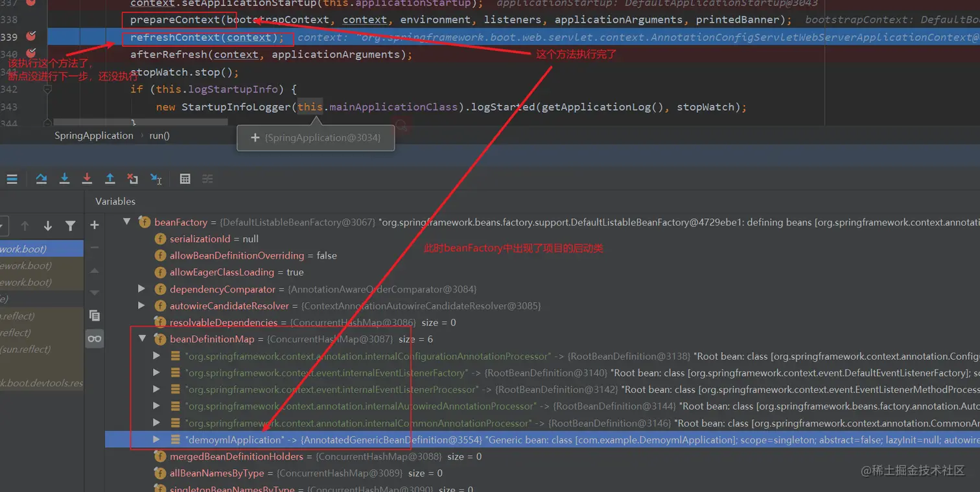Image resolution: width=980 pixels, height=492 pixels.
Task: Expand the internalCommonAnnotationProcessor map entry
Action: pyautogui.click(x=156, y=423)
